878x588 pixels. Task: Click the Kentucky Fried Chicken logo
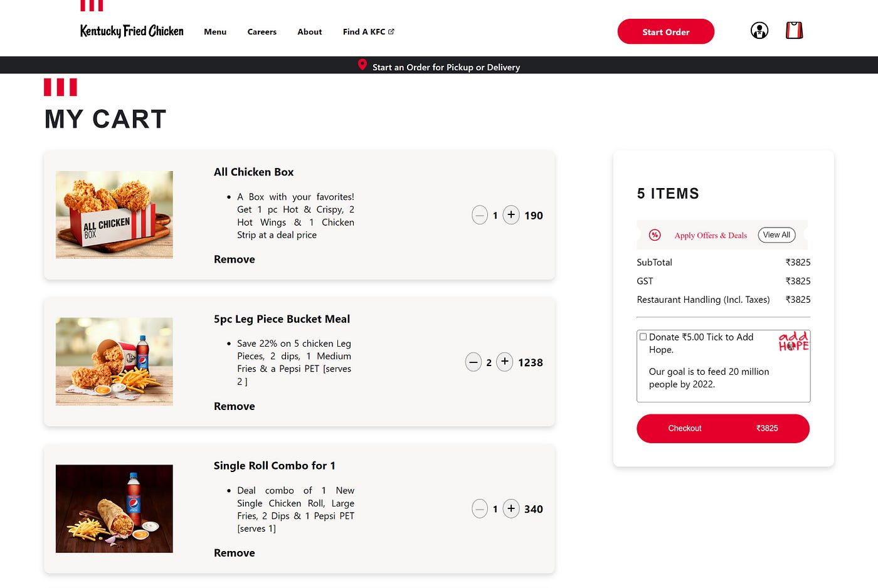tap(131, 31)
